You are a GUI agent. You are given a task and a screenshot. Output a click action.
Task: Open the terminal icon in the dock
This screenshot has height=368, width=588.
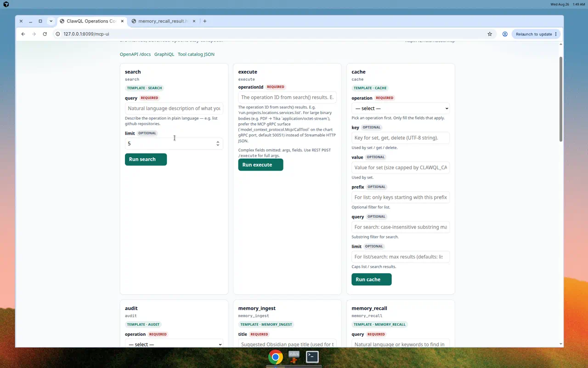point(312,357)
